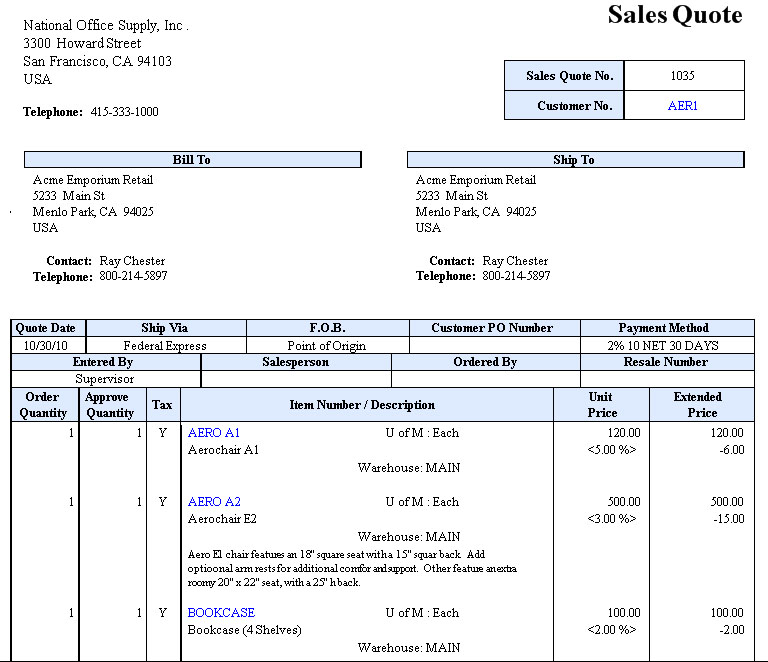Open the BOOKCASE item link
The width and height of the screenshot is (768, 662).
coord(221,613)
